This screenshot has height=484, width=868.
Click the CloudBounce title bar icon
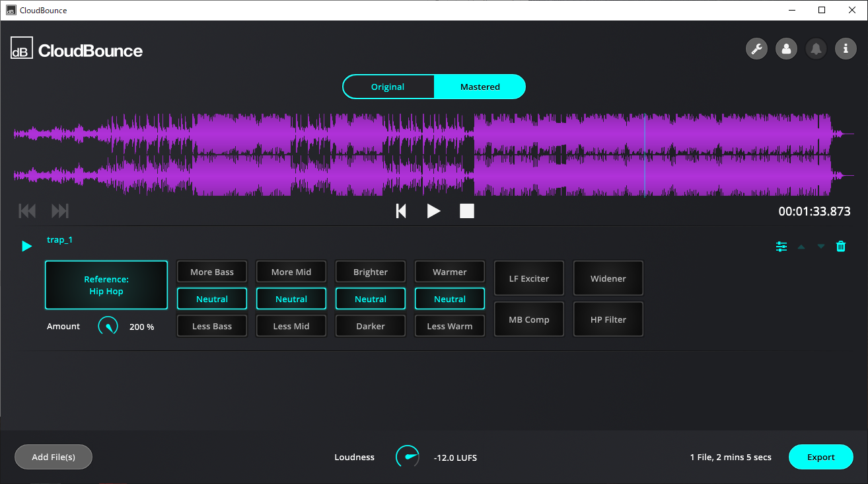tap(11, 10)
